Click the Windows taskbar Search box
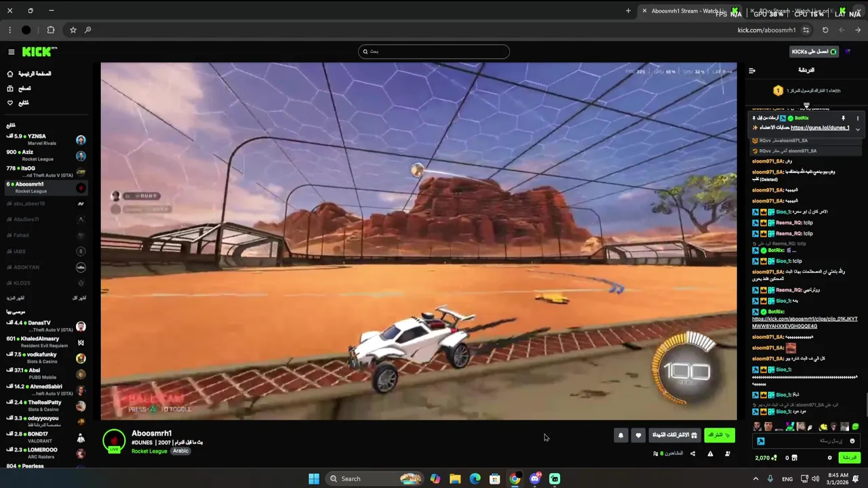This screenshot has height=488, width=868. pyautogui.click(x=374, y=479)
